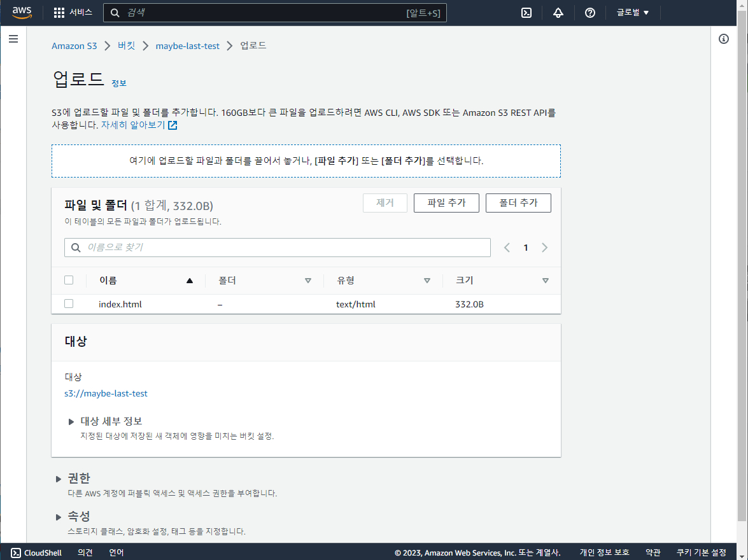Screen dimensions: 748x560
Task: Click the 파일 추가 button
Action: [446, 203]
